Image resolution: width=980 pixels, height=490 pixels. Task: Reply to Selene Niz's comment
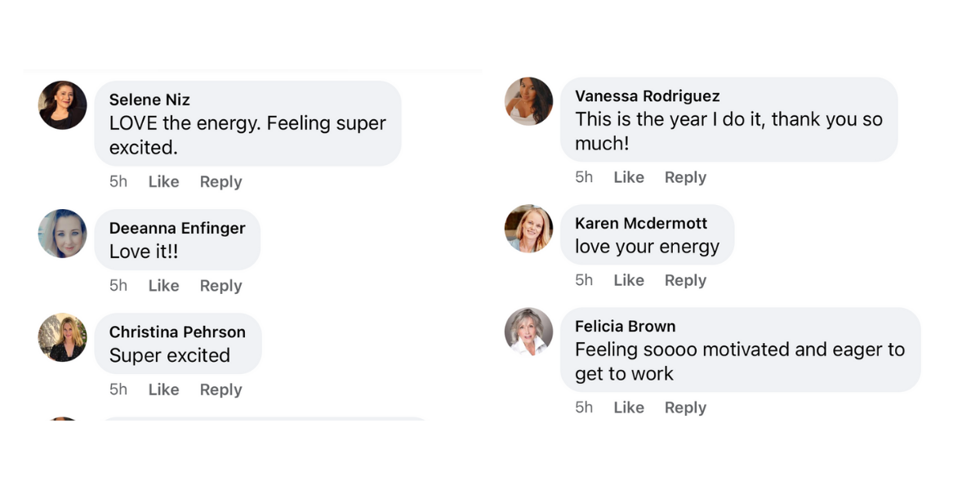point(220,182)
